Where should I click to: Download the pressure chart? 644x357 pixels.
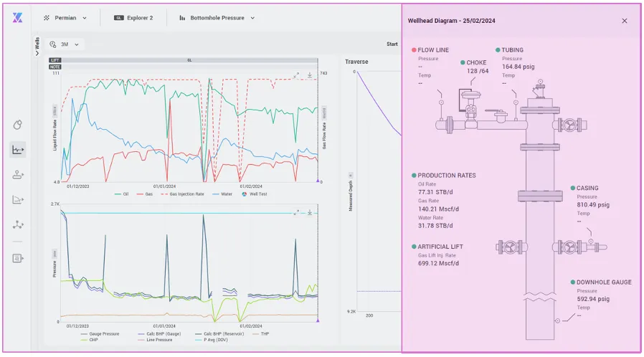tap(310, 212)
